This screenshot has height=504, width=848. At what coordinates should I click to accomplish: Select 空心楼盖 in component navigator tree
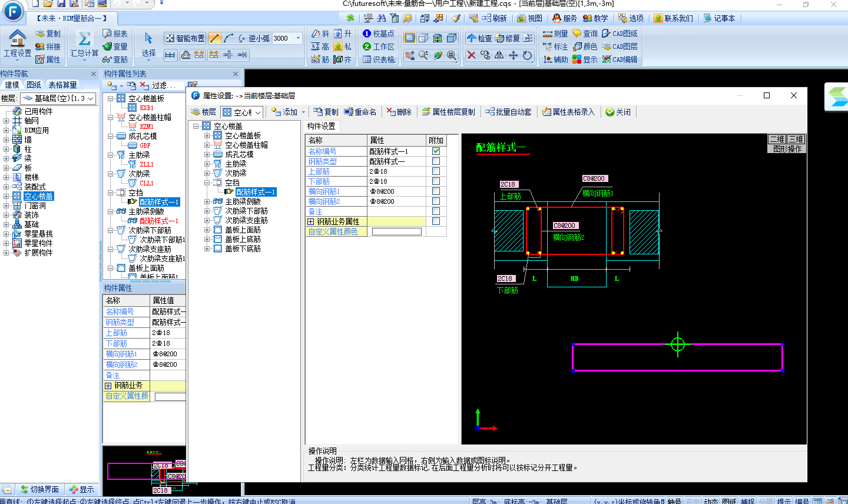coord(38,196)
